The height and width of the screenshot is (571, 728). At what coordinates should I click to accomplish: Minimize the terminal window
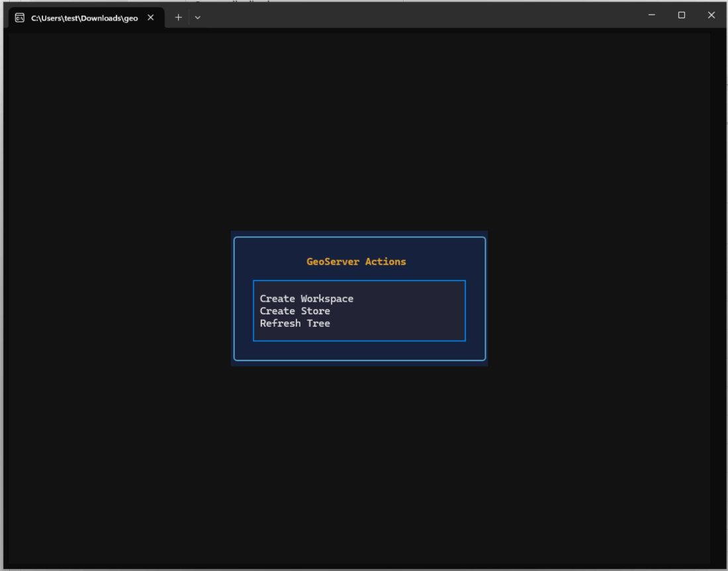pos(652,15)
